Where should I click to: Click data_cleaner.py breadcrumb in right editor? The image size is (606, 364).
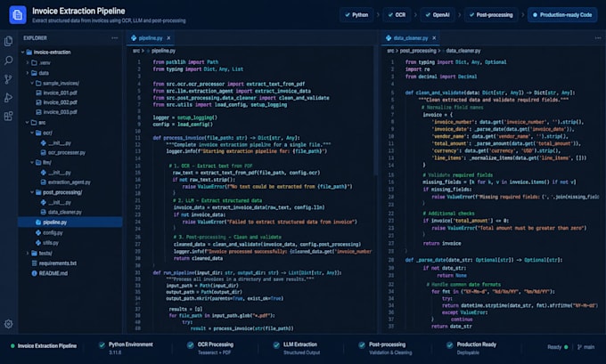click(463, 51)
